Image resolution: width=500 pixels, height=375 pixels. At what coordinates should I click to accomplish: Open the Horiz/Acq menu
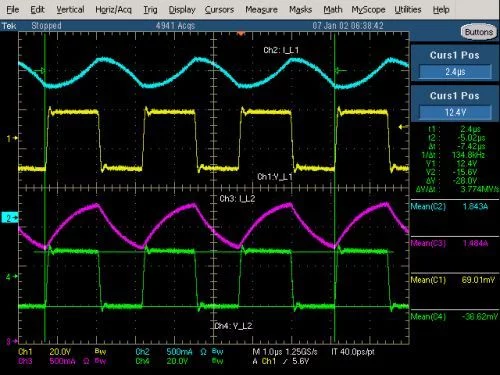tap(113, 10)
